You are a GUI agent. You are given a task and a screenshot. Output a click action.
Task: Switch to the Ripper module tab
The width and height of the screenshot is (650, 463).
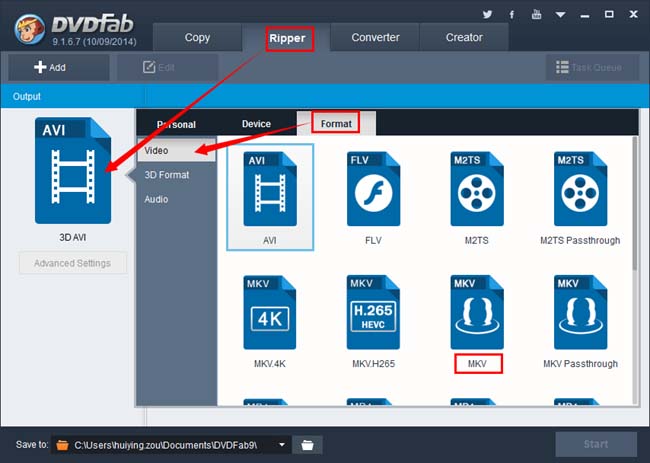point(287,38)
